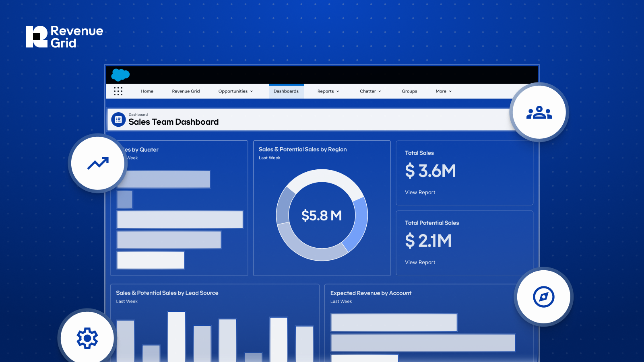Click the longest bar in Expected Revenue by Account
This screenshot has height=362, width=644.
(x=423, y=343)
